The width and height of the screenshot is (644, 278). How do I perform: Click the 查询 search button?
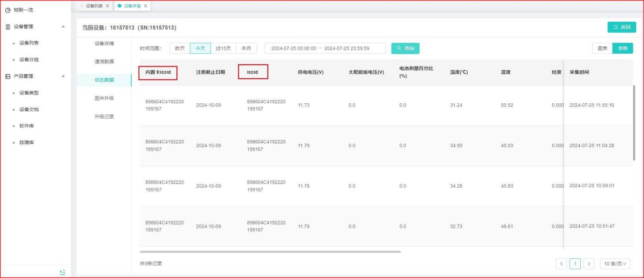405,48
